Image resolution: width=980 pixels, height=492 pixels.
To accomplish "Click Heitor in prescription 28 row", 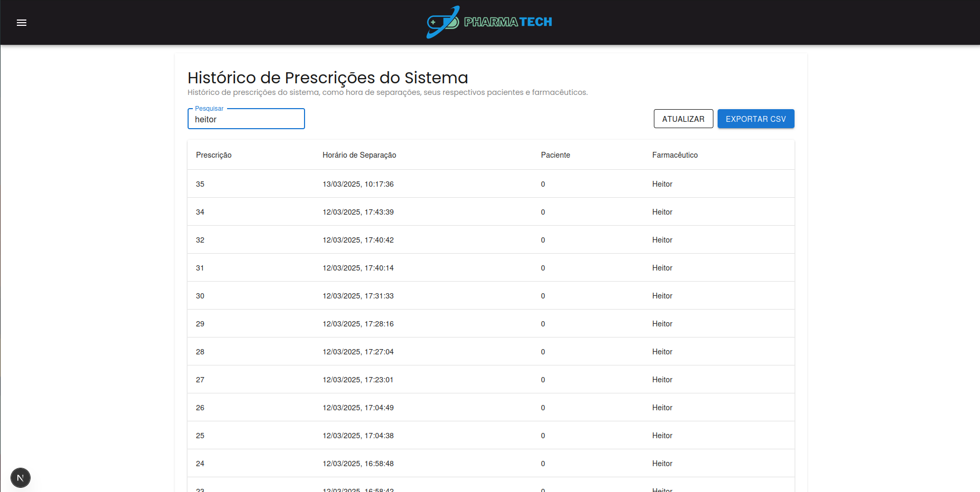I will 662,352.
